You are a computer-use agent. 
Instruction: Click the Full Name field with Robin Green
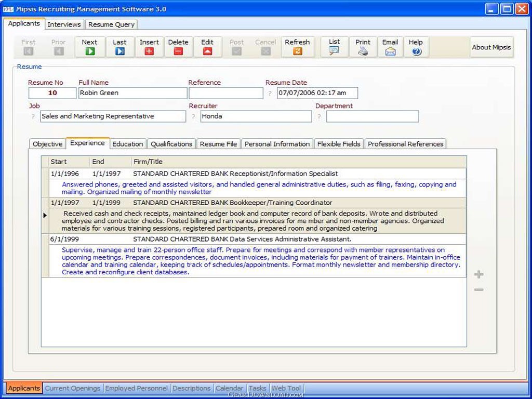[132, 93]
